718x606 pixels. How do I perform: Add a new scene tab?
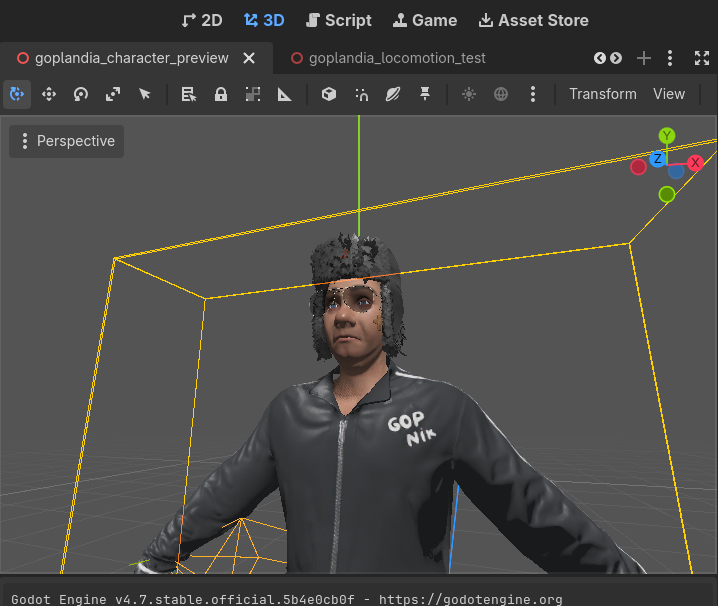pos(644,58)
